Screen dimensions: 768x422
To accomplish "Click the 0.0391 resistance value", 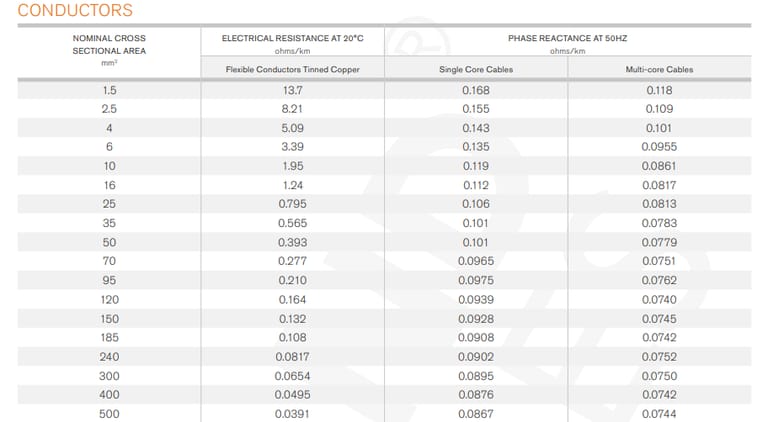I will tap(292, 414).
